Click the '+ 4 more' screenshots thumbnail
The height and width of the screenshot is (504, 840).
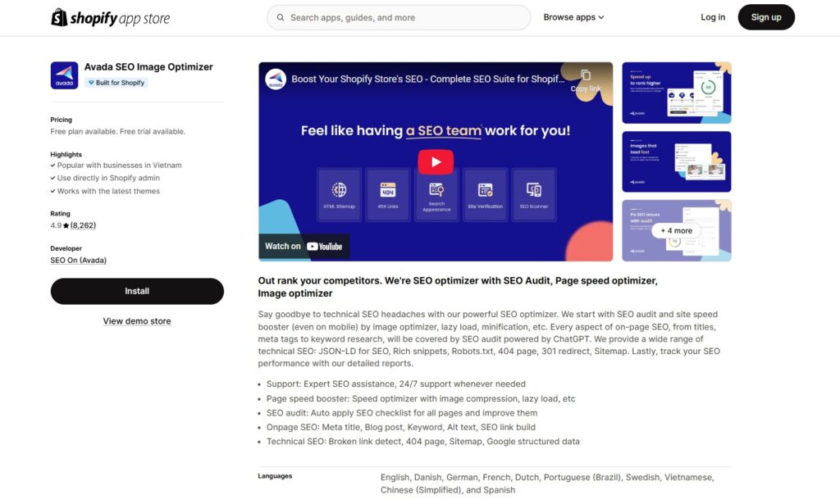677,230
